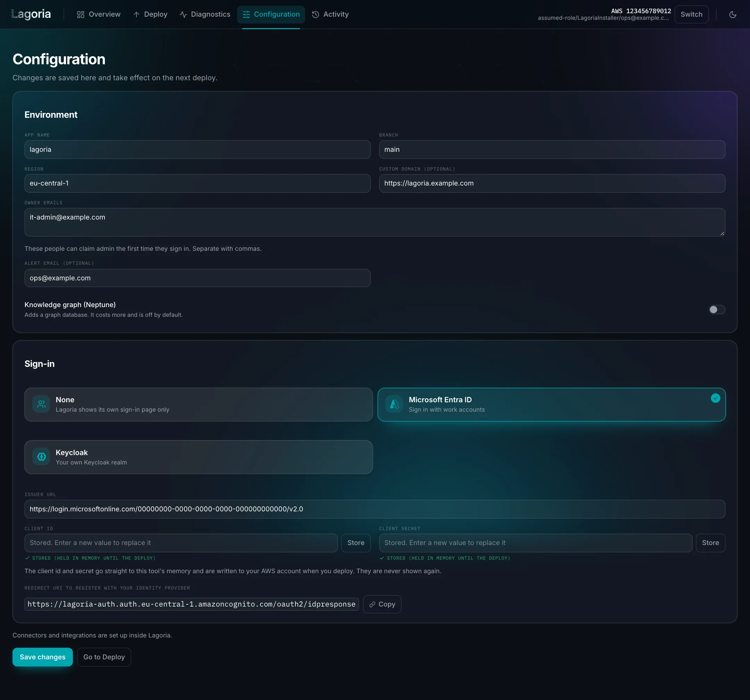Click the AWS 123456789012 account label
750x700 pixels.
point(641,11)
